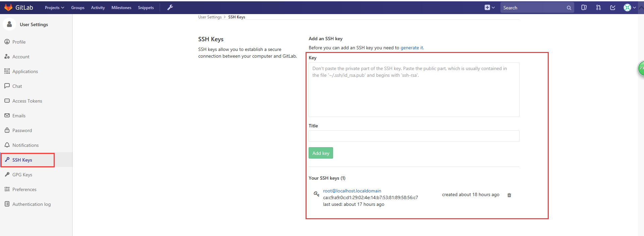Viewport: 644px width, 236px height.
Task: Click the User Settings sidebar heading
Action: [34, 24]
